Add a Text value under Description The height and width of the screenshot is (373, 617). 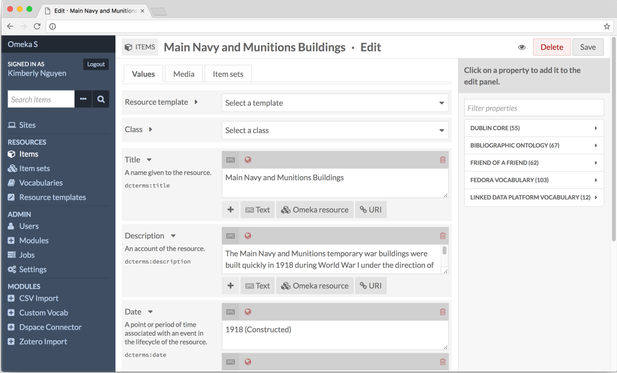258,286
